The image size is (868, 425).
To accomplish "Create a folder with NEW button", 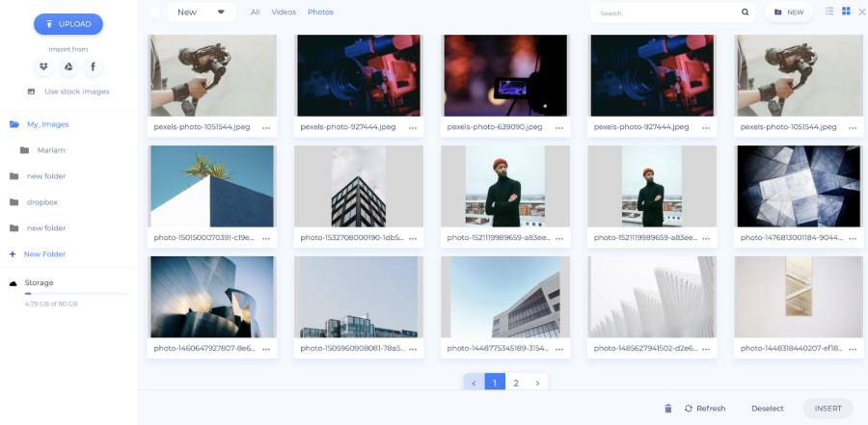I will click(789, 13).
